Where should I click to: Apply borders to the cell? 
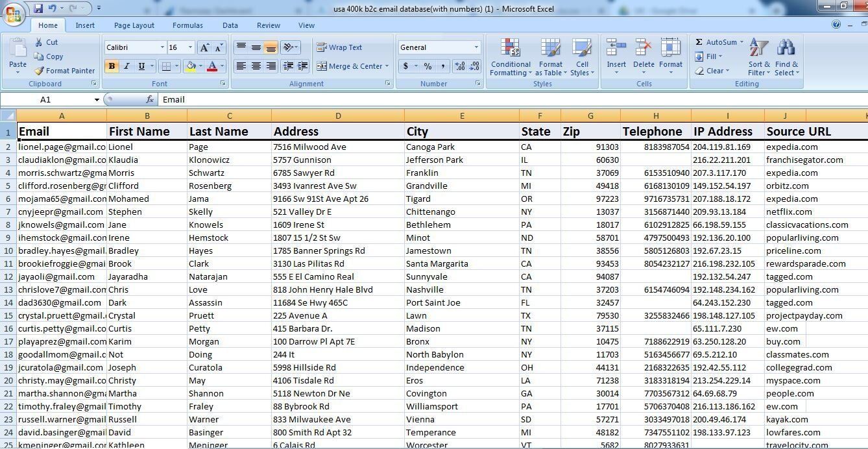pos(166,66)
